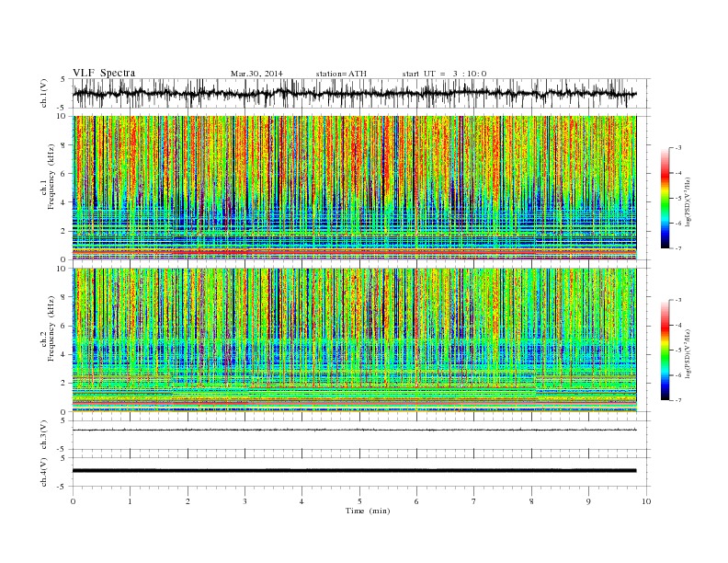This screenshot has width=728, height=563.
Task: Click the lower PSD color scale bar
Action: tap(665, 350)
